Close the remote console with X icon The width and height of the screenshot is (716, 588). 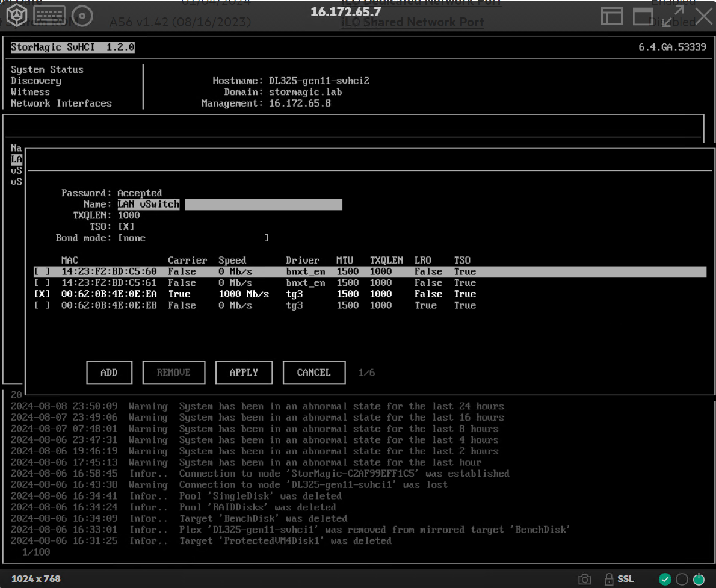pyautogui.click(x=704, y=16)
